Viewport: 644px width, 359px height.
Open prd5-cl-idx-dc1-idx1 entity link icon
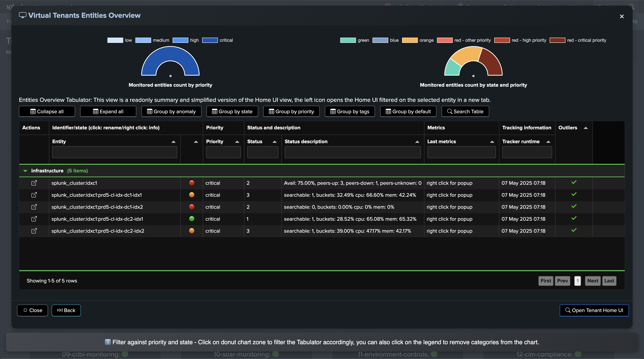click(34, 195)
